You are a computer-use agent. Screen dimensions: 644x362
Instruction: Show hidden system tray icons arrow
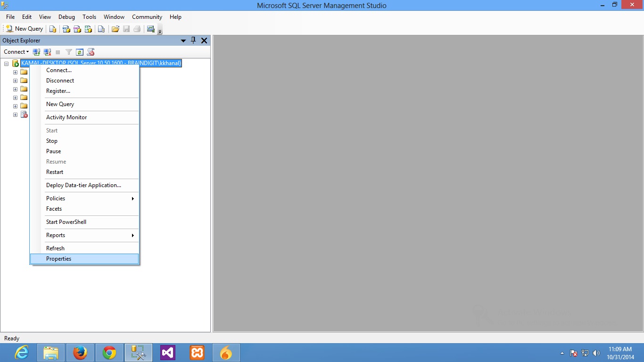562,353
